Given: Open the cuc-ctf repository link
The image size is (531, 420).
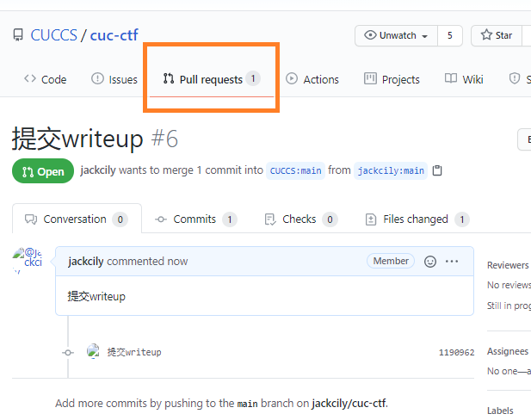Looking at the screenshot, I should (x=114, y=35).
